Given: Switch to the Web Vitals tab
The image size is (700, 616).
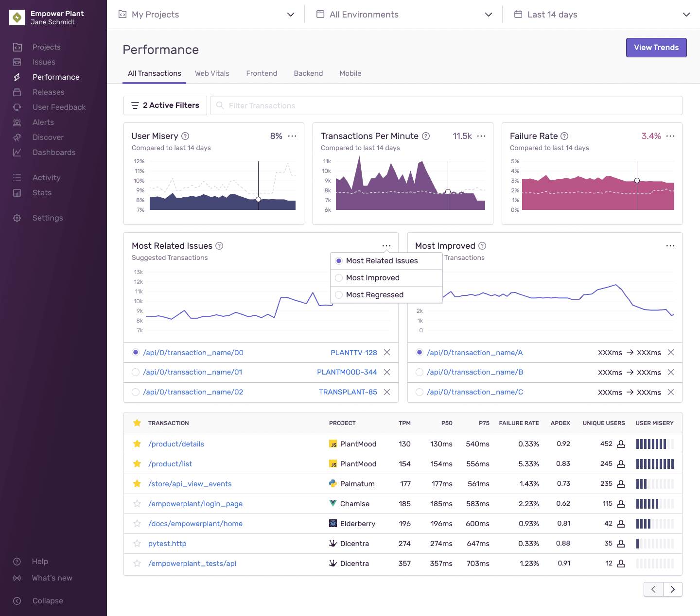Looking at the screenshot, I should [212, 73].
